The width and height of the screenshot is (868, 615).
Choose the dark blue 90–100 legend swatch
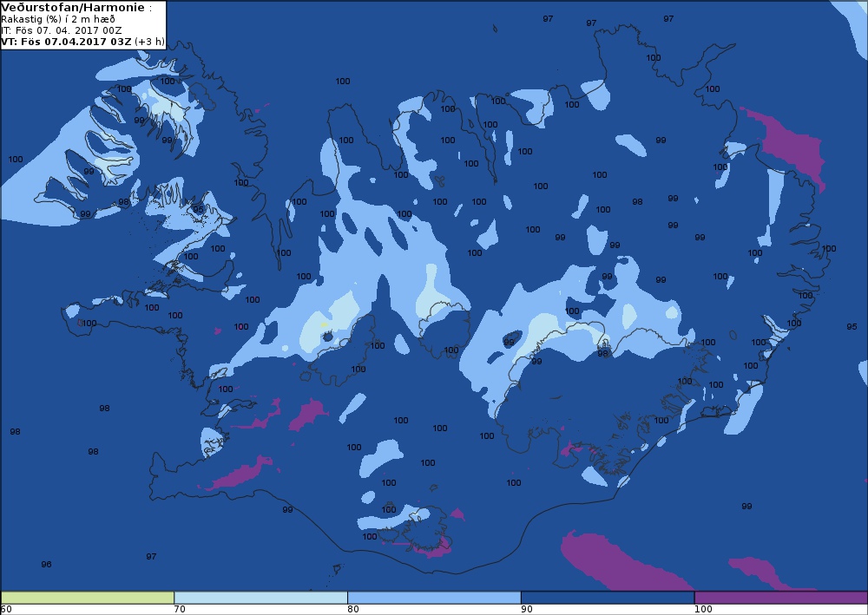pos(608,598)
